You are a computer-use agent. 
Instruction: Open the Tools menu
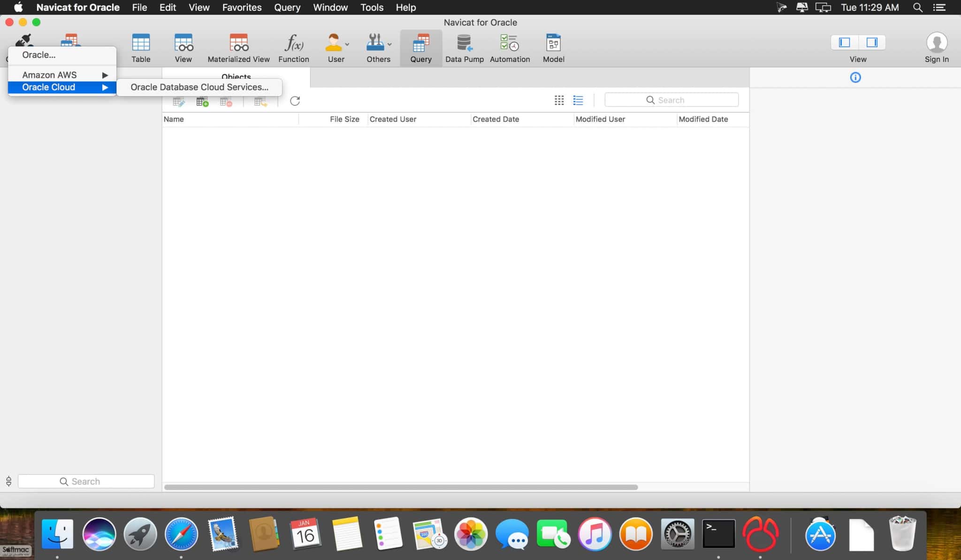click(372, 7)
